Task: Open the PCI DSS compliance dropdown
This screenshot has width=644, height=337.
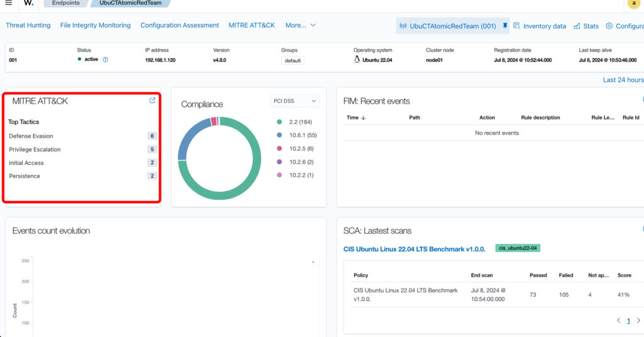Action: pos(294,101)
